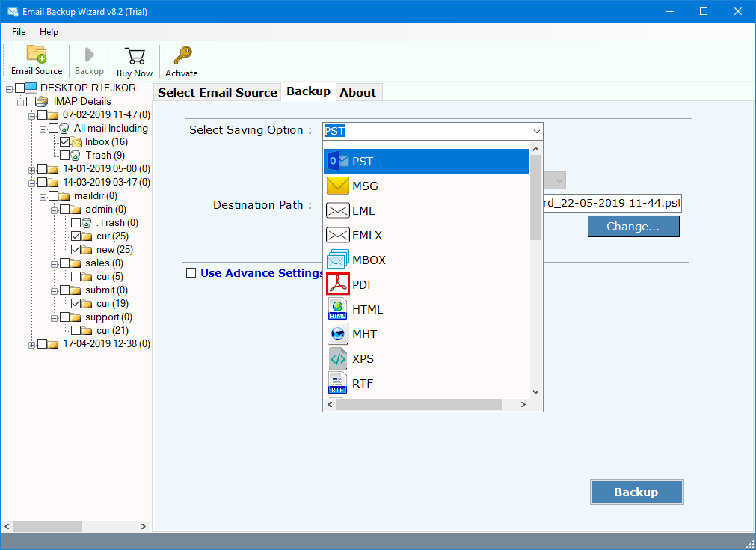Screen dimensions: 756x550
Task: Enable Use Advance Settings checkbox
Action: [x=191, y=273]
